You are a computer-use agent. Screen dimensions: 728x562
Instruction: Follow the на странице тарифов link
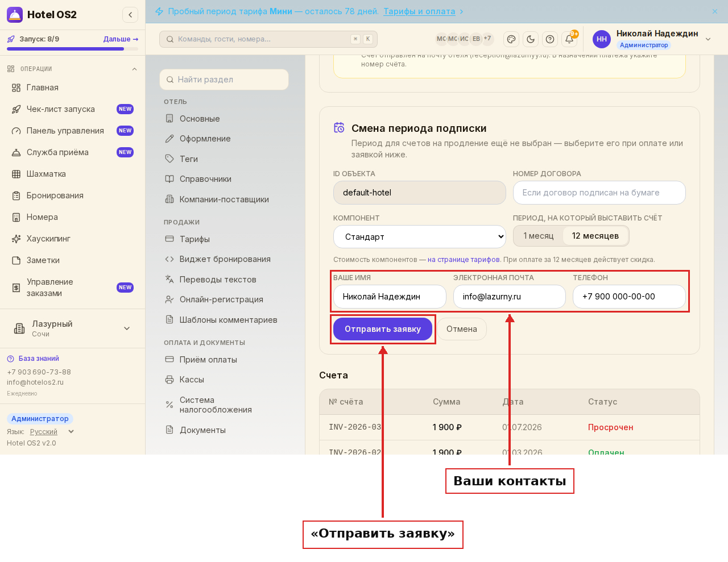pyautogui.click(x=464, y=260)
